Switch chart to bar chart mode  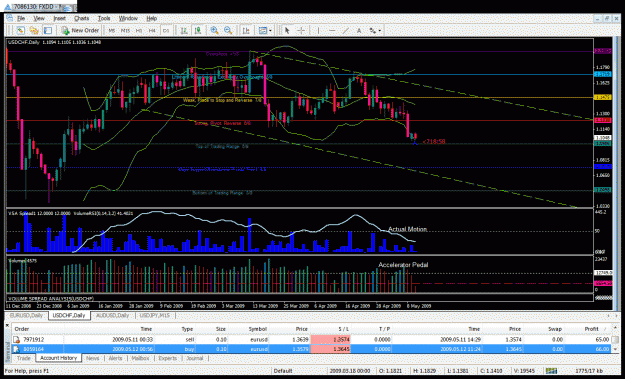(184, 30)
